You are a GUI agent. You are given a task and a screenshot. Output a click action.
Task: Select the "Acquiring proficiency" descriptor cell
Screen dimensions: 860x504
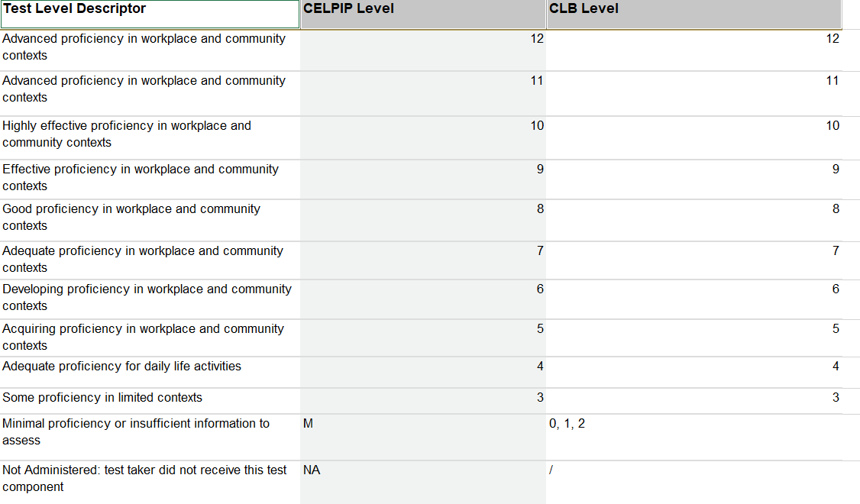[150, 337]
